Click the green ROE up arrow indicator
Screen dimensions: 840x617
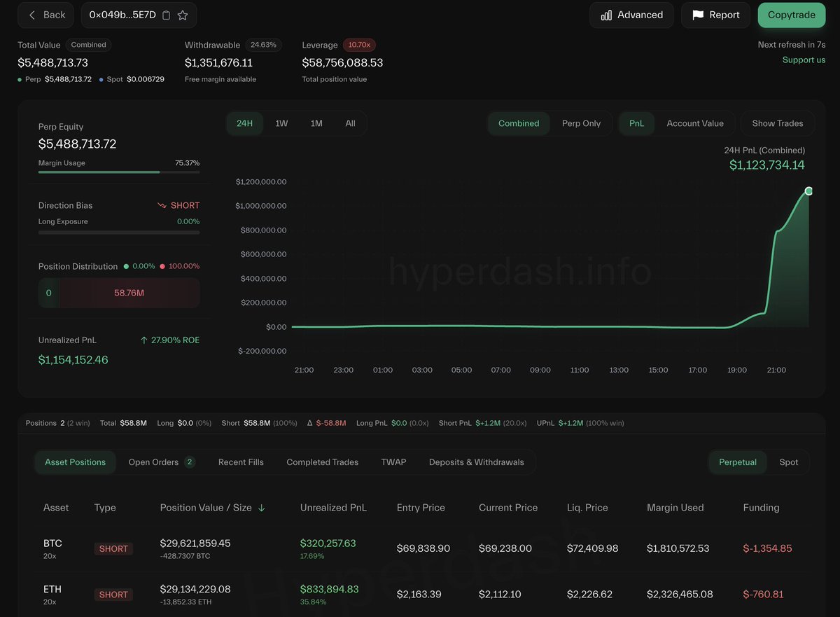point(145,340)
